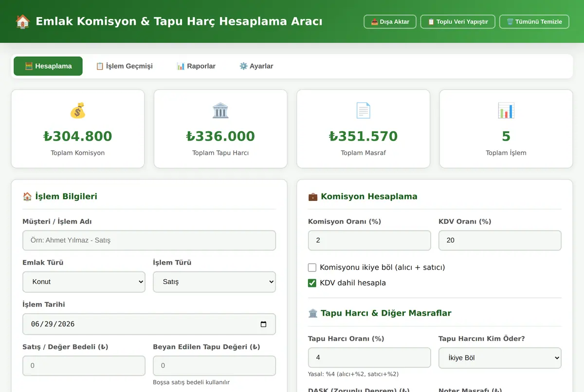Click the Dışa Aktar button

coord(390,21)
